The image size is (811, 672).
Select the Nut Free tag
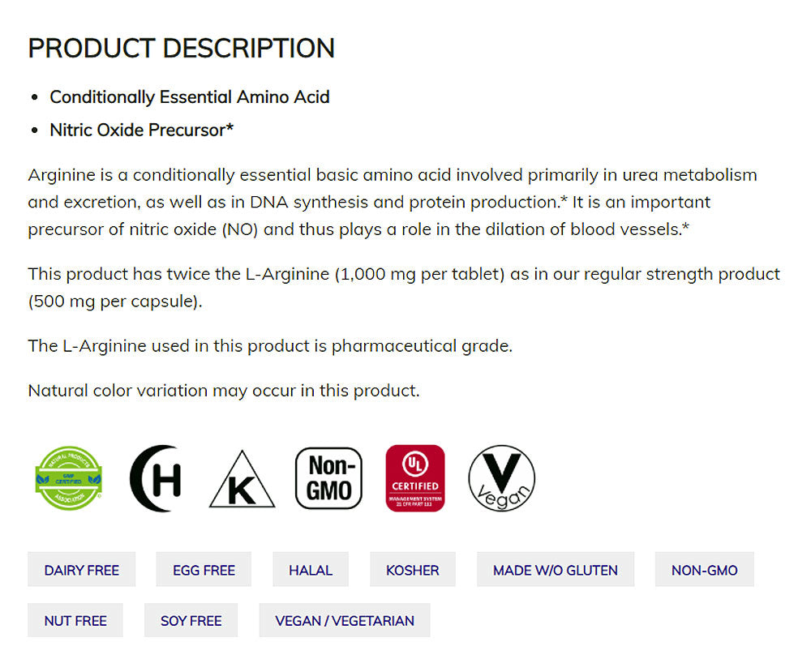pyautogui.click(x=75, y=620)
